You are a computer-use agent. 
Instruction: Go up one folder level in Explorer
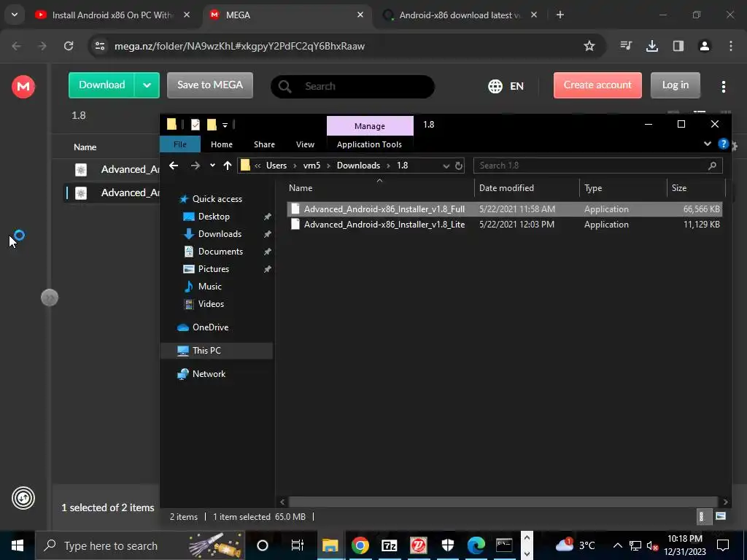pos(228,166)
